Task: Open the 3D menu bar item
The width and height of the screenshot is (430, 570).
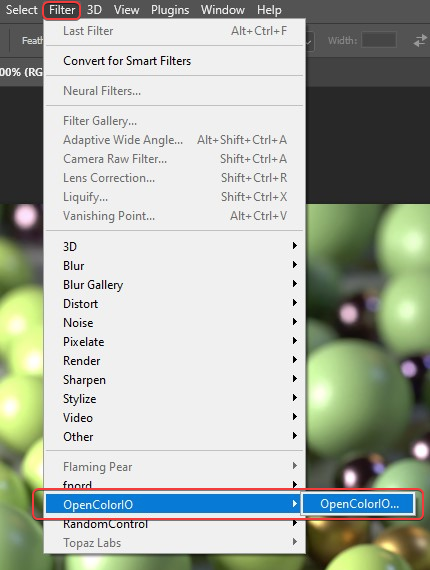Action: tap(94, 10)
